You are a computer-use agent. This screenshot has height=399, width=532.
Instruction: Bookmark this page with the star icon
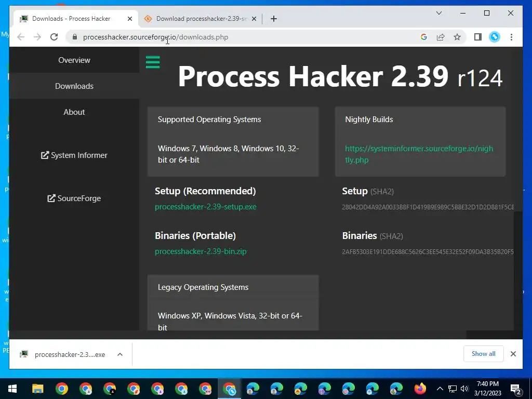coord(457,37)
